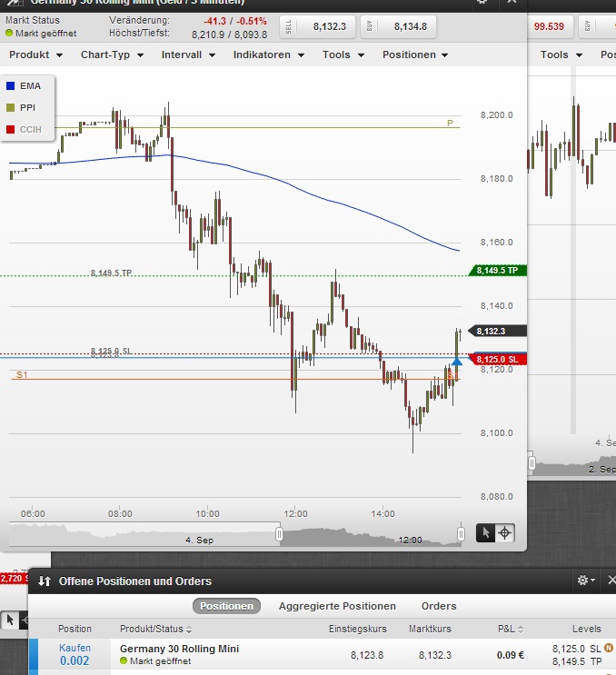The height and width of the screenshot is (675, 616).
Task: Open the Produkt dropdown menu
Action: (x=35, y=55)
